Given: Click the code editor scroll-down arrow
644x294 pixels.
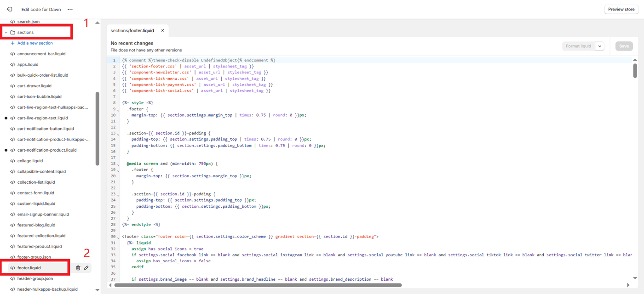Looking at the screenshot, I should (635, 278).
